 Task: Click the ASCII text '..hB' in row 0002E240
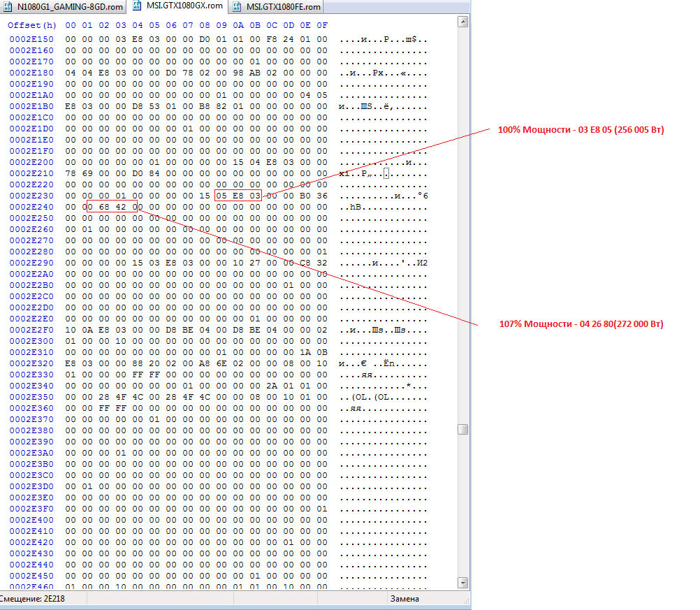pos(350,207)
